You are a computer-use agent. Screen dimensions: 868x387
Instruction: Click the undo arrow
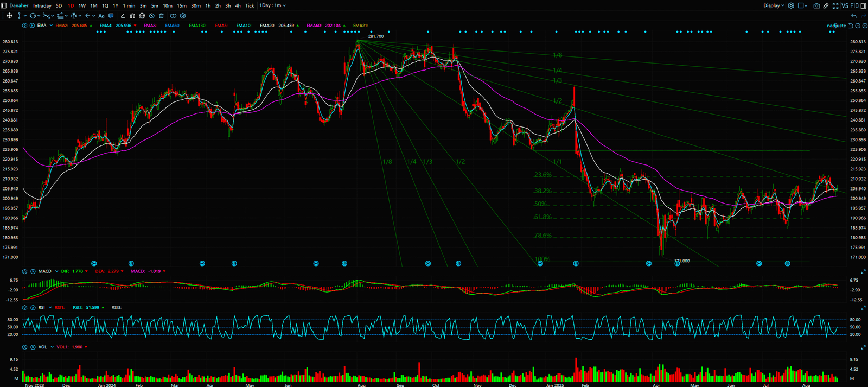click(854, 16)
